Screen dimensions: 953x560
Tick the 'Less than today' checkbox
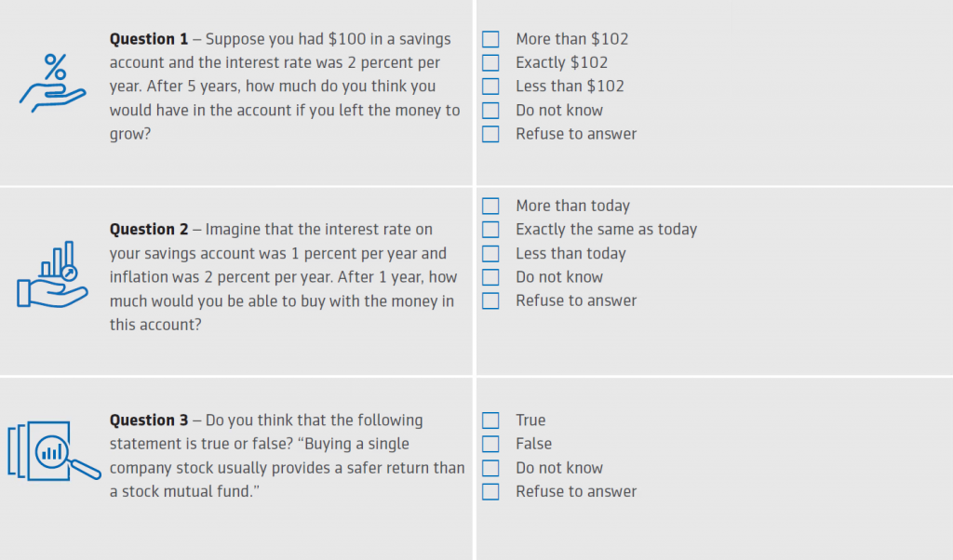coord(490,254)
